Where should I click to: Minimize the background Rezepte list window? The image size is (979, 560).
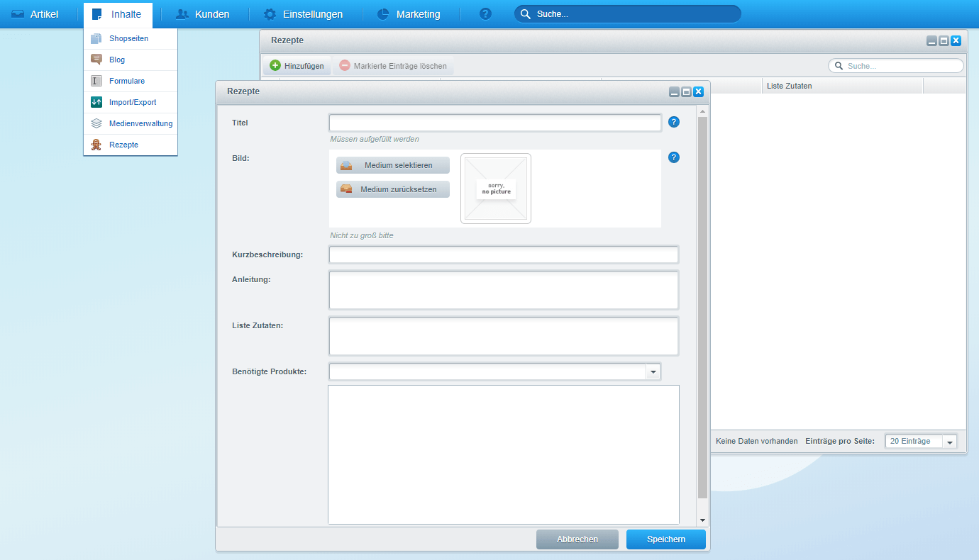(x=931, y=41)
